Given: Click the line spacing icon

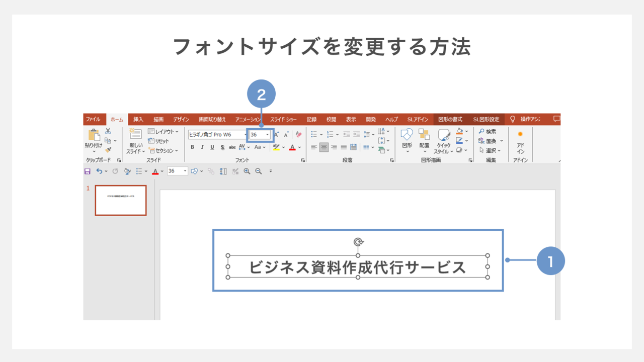Looking at the screenshot, I should 367,134.
